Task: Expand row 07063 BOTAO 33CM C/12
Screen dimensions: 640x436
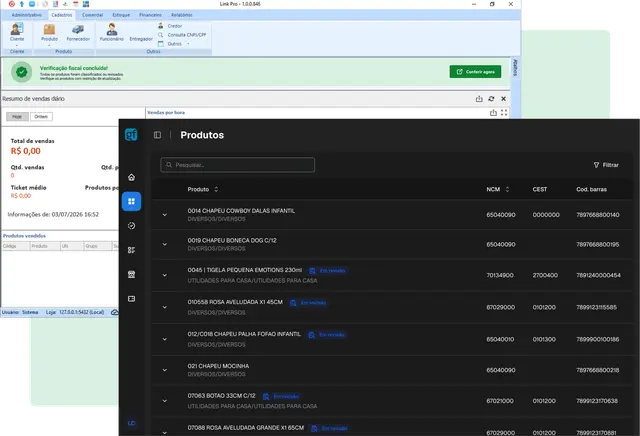Action: [x=164, y=400]
